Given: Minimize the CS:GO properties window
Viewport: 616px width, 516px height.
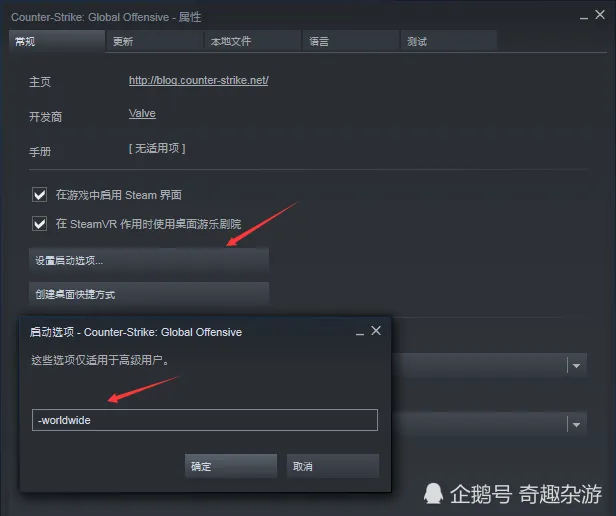Looking at the screenshot, I should [584, 18].
